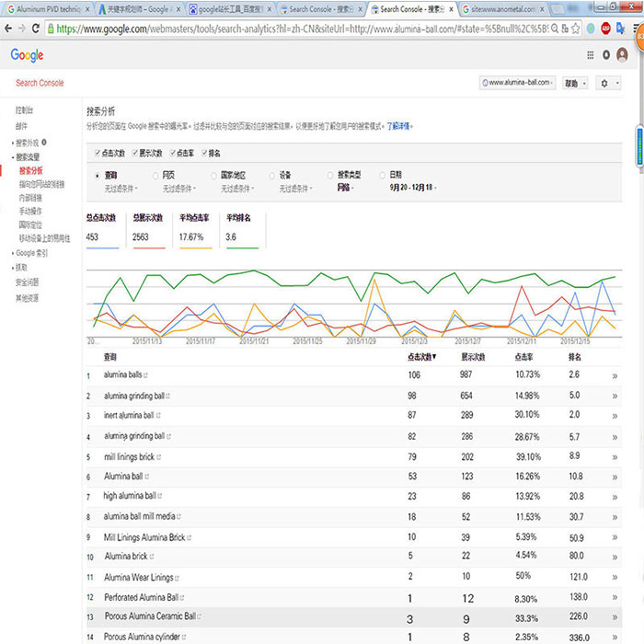The image size is (644, 644).
Task: Open settings gear dropdown in Search Console
Action: [609, 84]
